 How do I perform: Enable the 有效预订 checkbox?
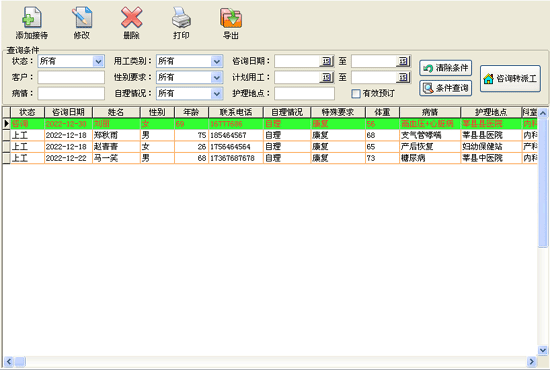pyautogui.click(x=356, y=94)
